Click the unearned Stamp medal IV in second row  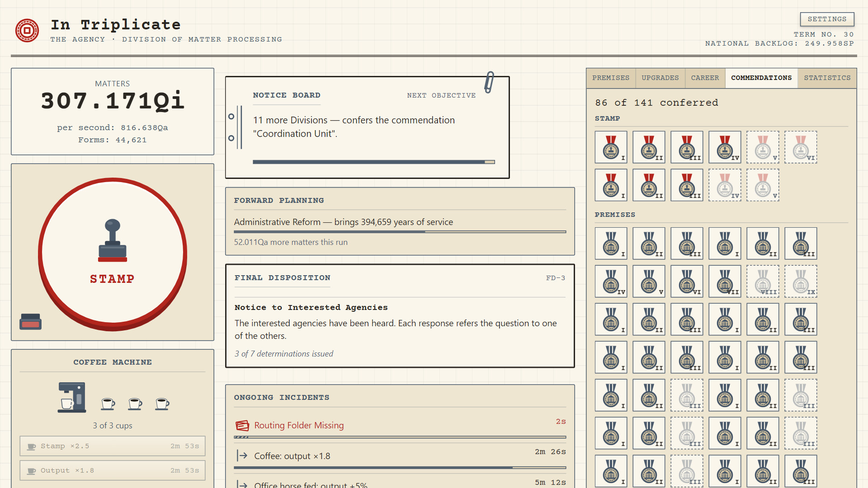(725, 185)
